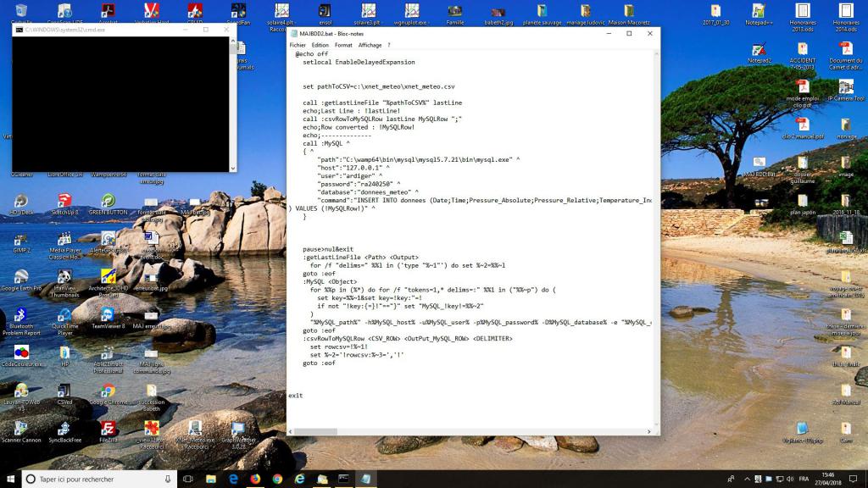The width and height of the screenshot is (868, 488).
Task: Open GREEN BUTTON desktop shortcut
Action: 108,204
